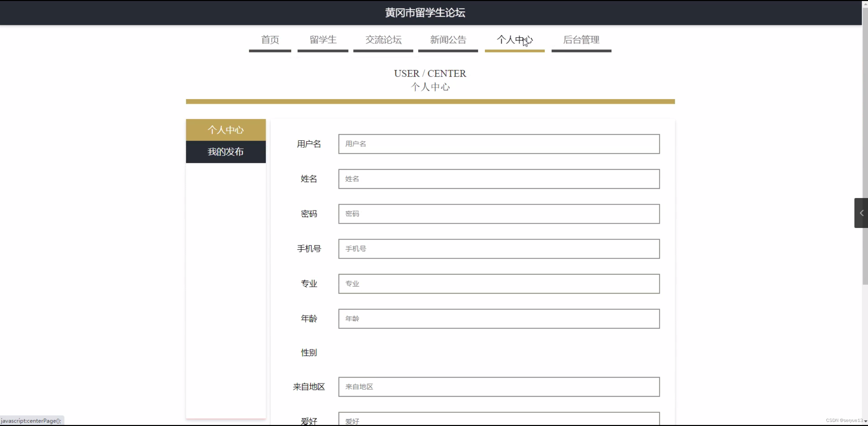Open 我的发布 sidebar item
The image size is (868, 426).
[x=226, y=152]
